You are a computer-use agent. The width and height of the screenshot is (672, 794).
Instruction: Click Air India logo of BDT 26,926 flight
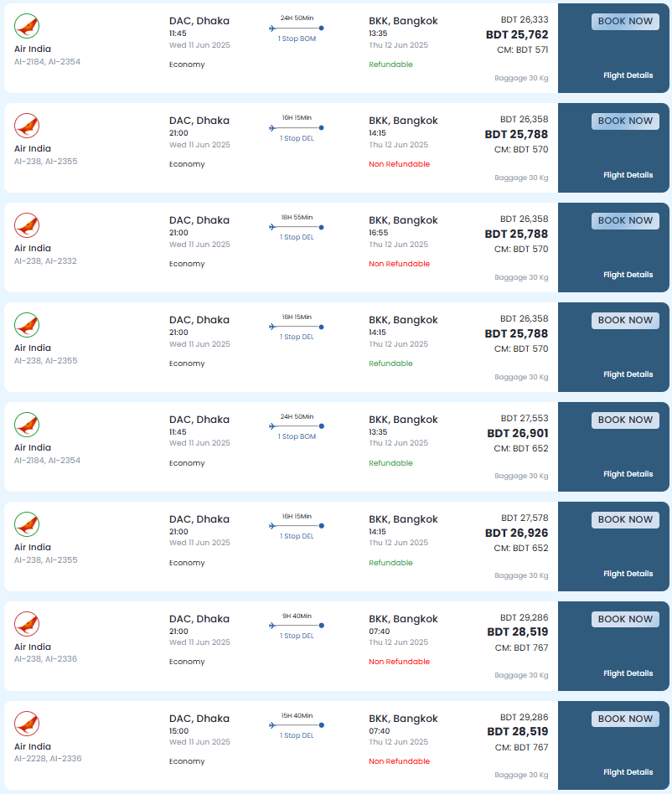point(27,524)
